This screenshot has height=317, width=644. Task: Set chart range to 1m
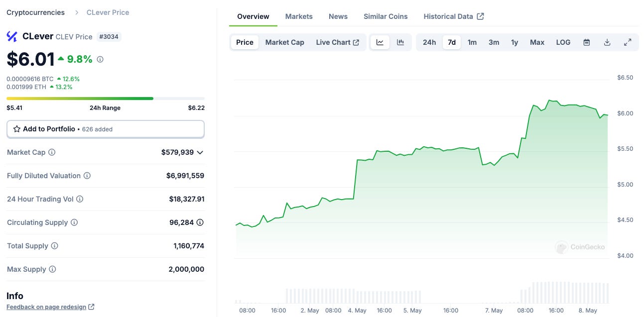click(472, 42)
